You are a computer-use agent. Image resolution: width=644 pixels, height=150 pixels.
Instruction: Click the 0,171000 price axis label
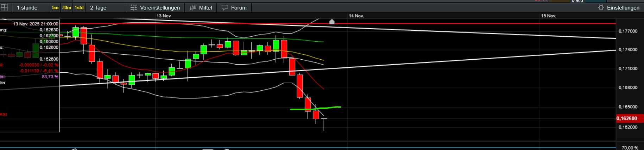(x=628, y=68)
